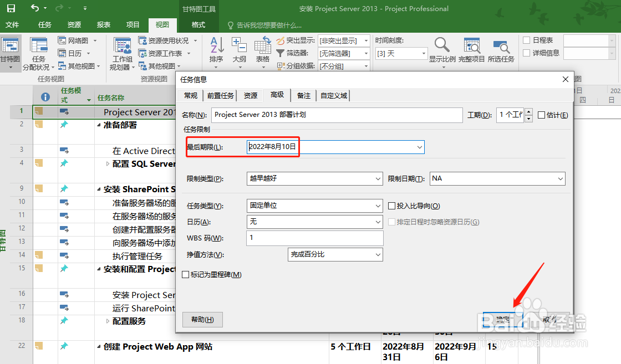
Task: Open the 项目 ribbon tab
Action: click(x=133, y=25)
